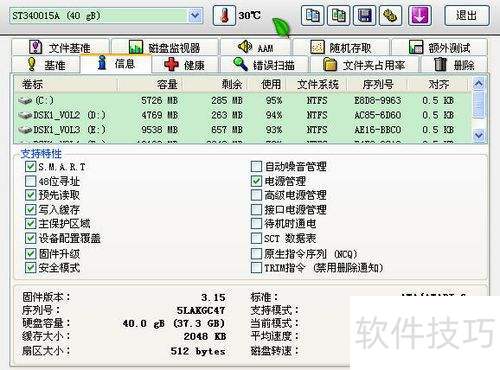The height and width of the screenshot is (370, 500).
Task: Toggle the 预先读取 checkbox
Action: (x=30, y=195)
